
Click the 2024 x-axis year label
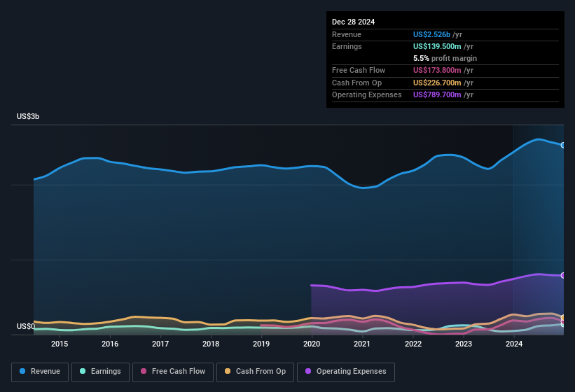[514, 344]
